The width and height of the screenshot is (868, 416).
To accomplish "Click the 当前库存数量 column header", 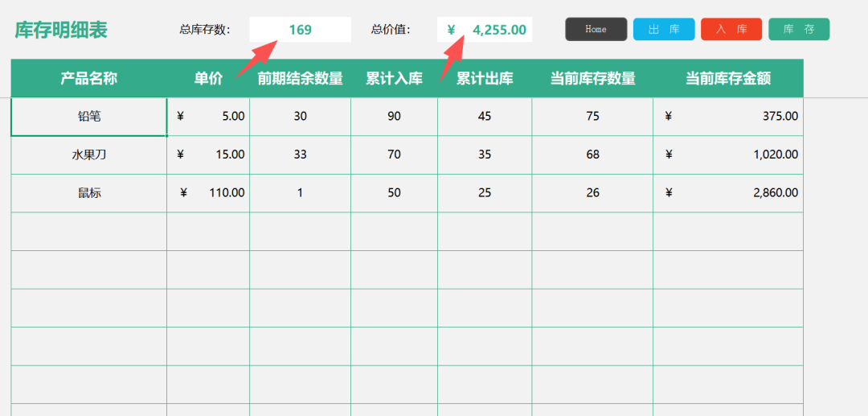I will pyautogui.click(x=592, y=78).
